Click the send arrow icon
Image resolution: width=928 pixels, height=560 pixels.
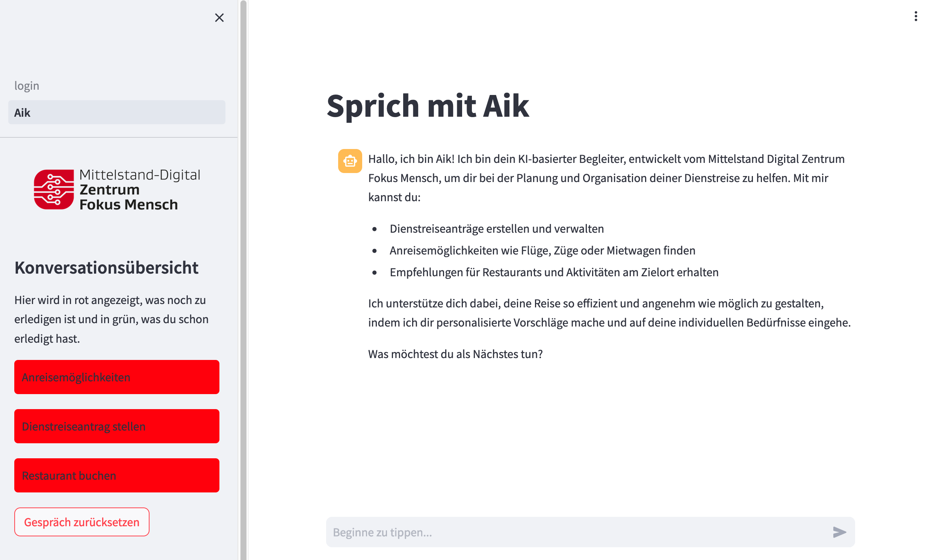[x=839, y=532]
